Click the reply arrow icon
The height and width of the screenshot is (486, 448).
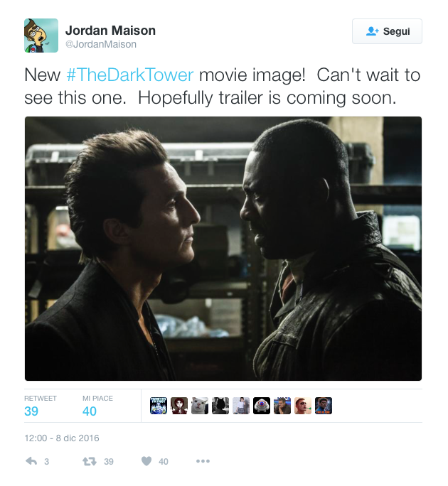pos(31,461)
